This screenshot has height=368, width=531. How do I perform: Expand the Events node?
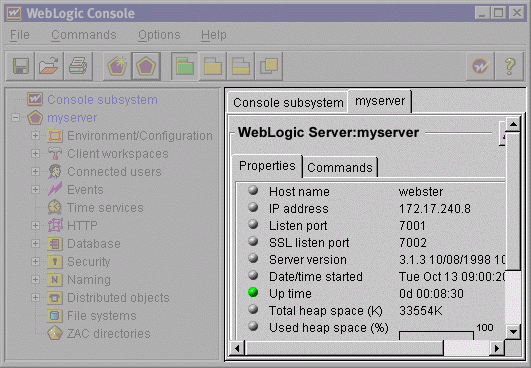tap(35, 189)
